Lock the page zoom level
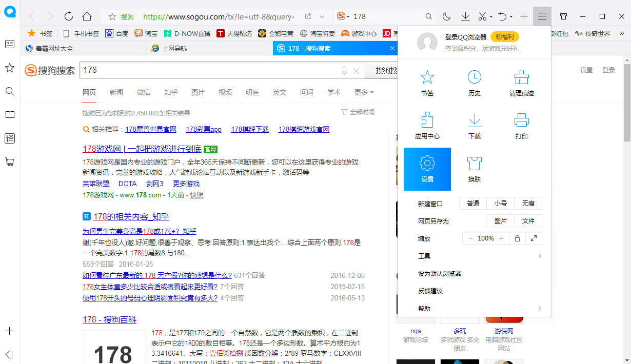The image size is (631, 364). [x=517, y=238]
